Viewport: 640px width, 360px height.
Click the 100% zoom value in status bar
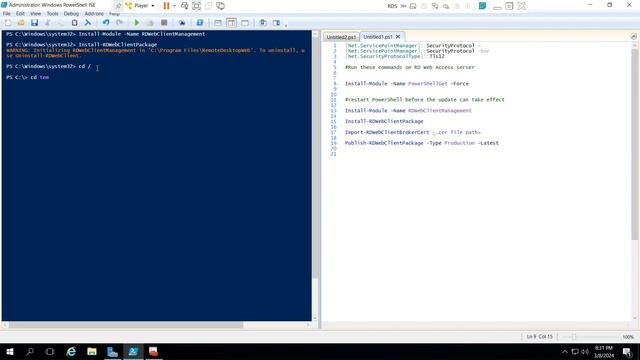tap(628, 337)
